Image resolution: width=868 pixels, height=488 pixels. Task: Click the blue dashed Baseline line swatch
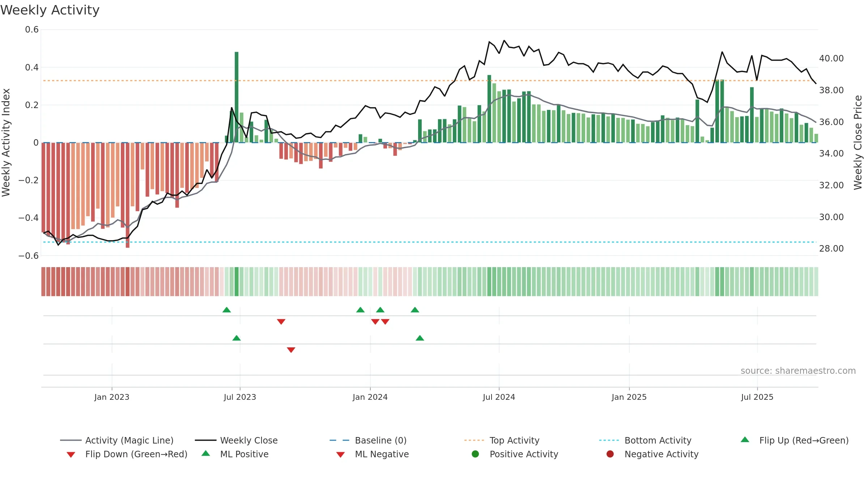pos(340,440)
